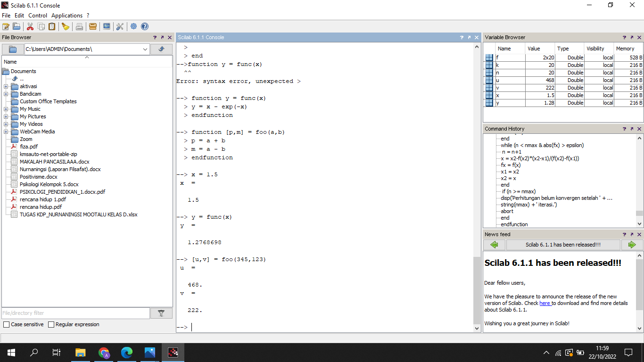644x362 pixels.
Task: Expand the WebCam Media folder
Action: (6, 132)
